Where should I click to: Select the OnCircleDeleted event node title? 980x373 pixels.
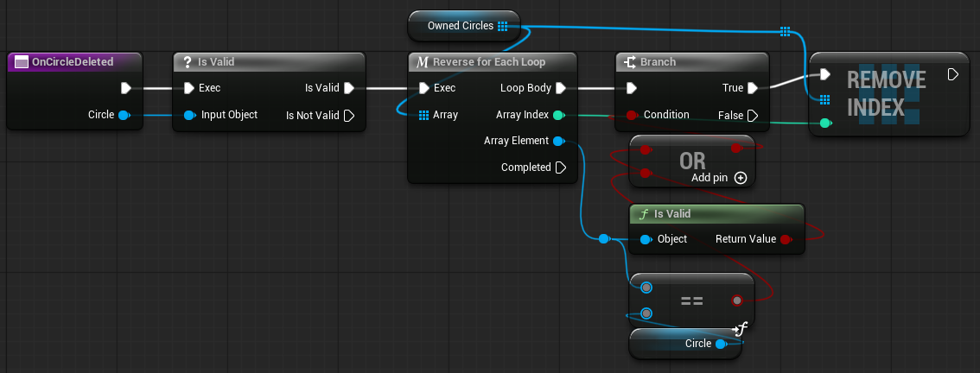pos(73,61)
